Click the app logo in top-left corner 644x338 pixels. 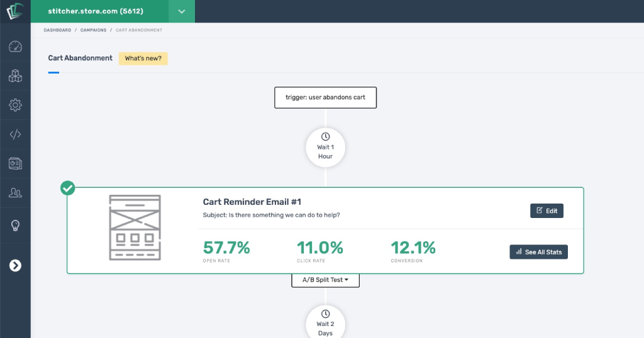click(15, 11)
